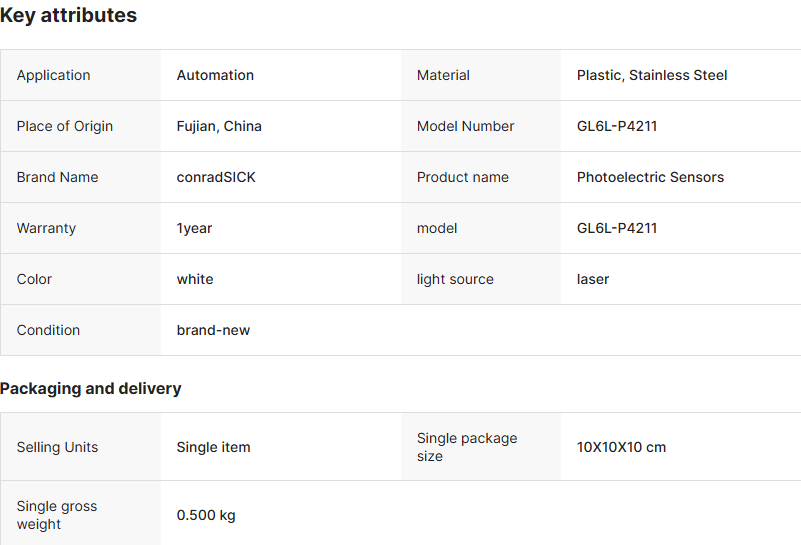Select the Single item selling units value

(213, 447)
